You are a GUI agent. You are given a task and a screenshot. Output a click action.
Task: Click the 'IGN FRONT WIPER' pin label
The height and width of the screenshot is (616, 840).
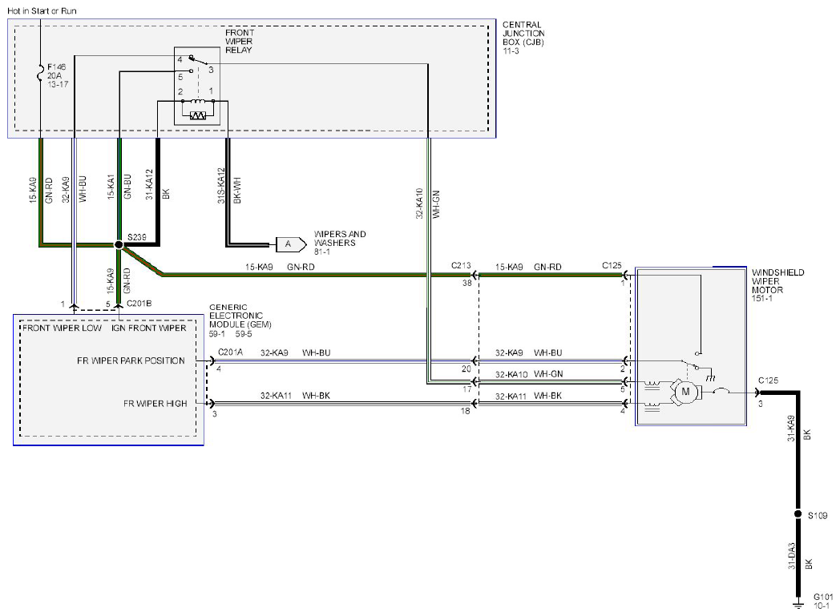[x=149, y=328]
